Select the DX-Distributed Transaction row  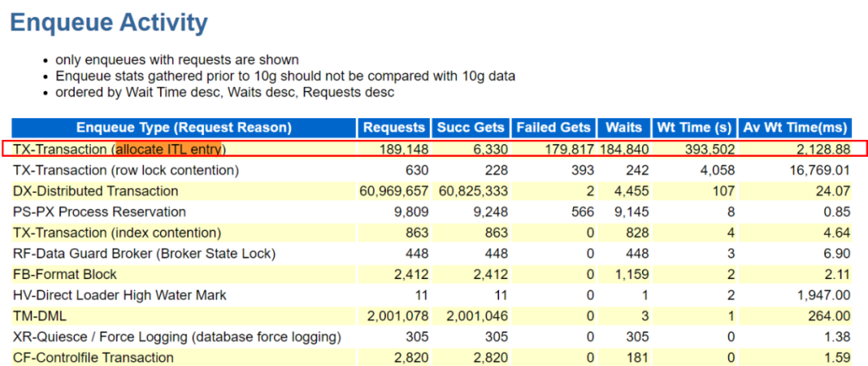[x=432, y=191]
